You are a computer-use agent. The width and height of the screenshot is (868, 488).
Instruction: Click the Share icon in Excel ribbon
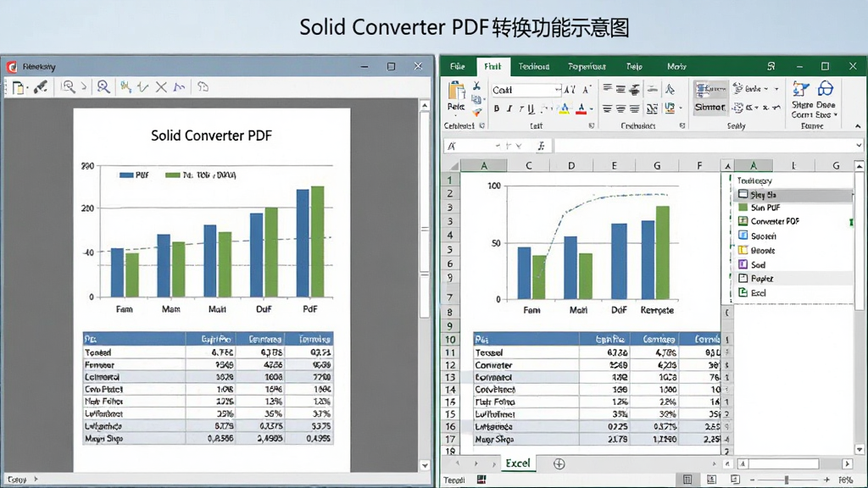(x=800, y=89)
